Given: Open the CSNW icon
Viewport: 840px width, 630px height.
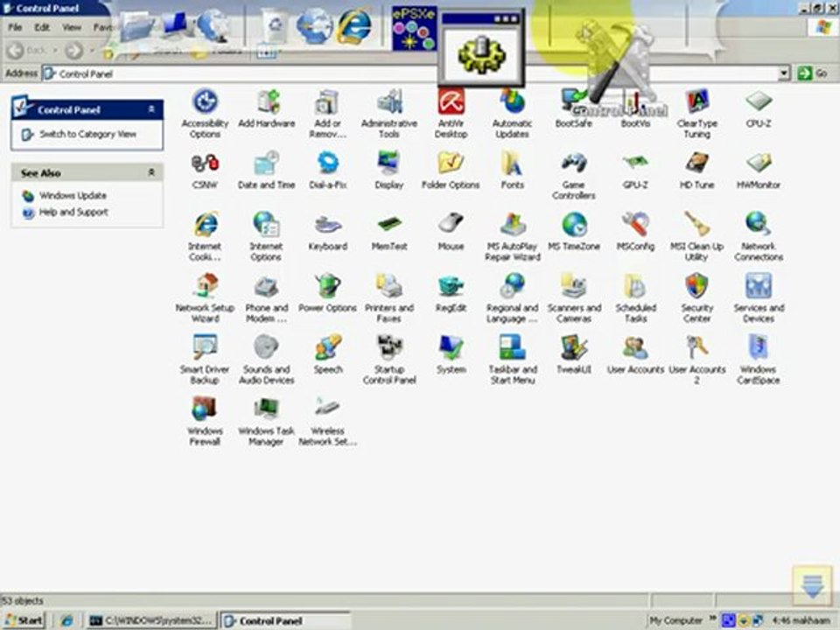Looking at the screenshot, I should click(x=205, y=170).
